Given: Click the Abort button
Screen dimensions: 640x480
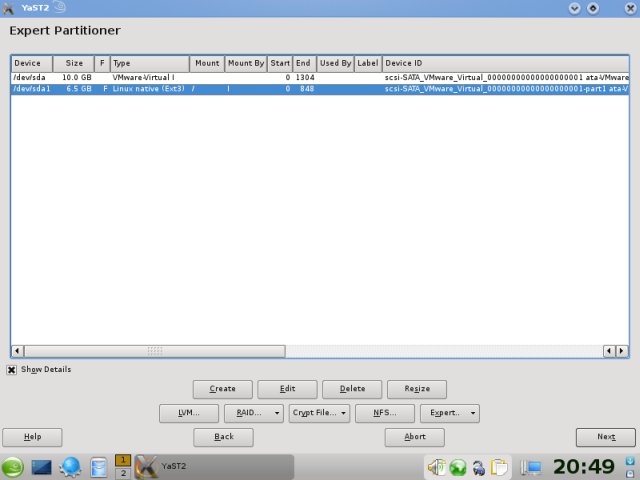Looking at the screenshot, I should 415,437.
